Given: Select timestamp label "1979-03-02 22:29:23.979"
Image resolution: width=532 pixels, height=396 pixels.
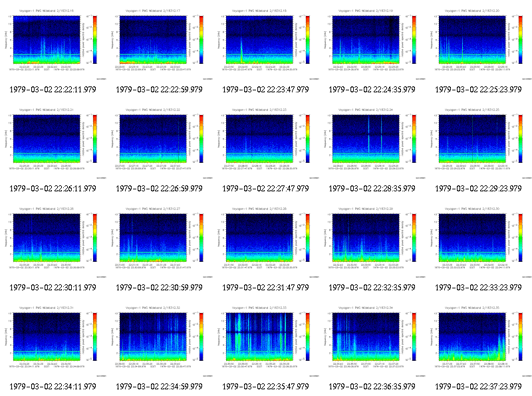Looking at the screenshot, I should (478, 189).
